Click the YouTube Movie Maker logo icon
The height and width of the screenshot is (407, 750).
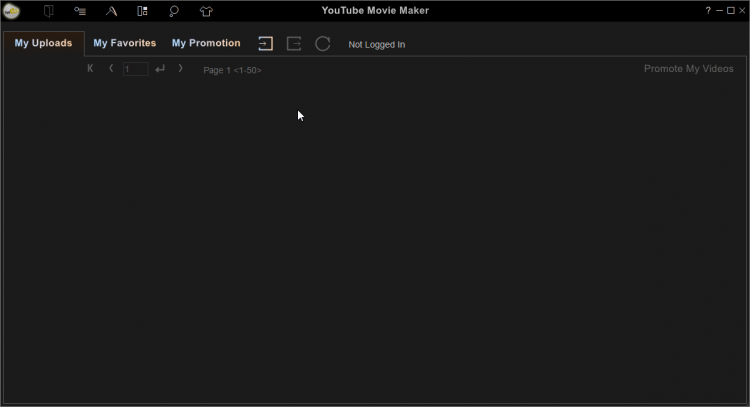pyautogui.click(x=11, y=11)
